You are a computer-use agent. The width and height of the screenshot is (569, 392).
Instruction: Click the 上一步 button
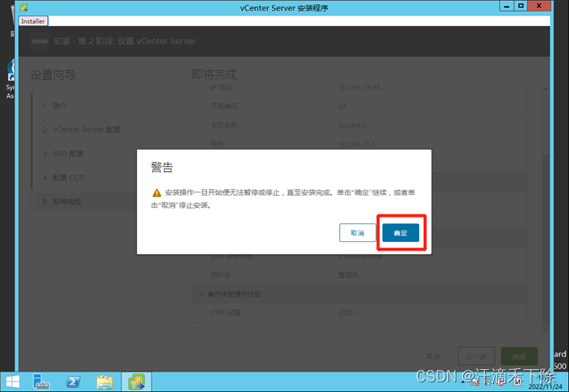click(x=476, y=356)
